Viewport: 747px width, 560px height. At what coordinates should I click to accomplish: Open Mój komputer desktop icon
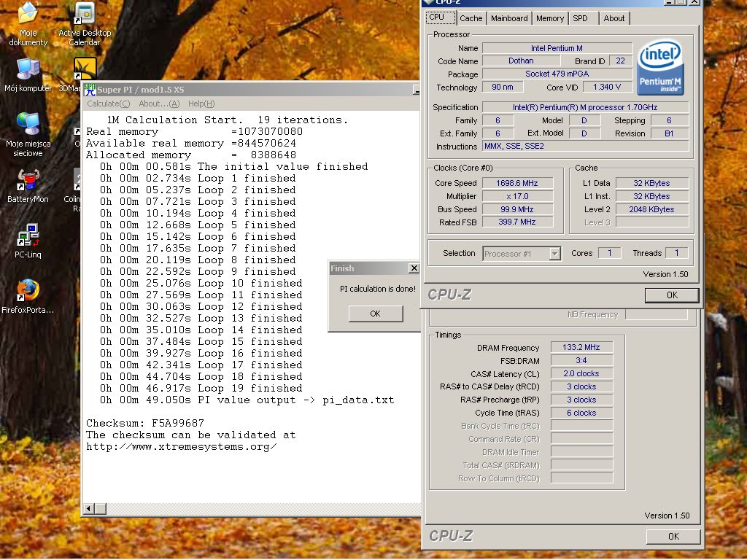click(x=28, y=70)
